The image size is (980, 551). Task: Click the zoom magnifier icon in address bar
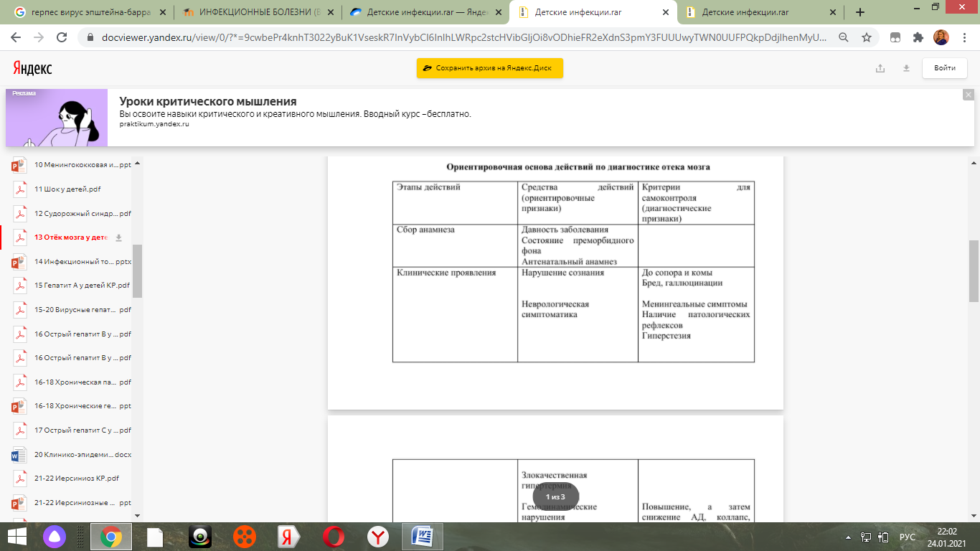coord(844,37)
